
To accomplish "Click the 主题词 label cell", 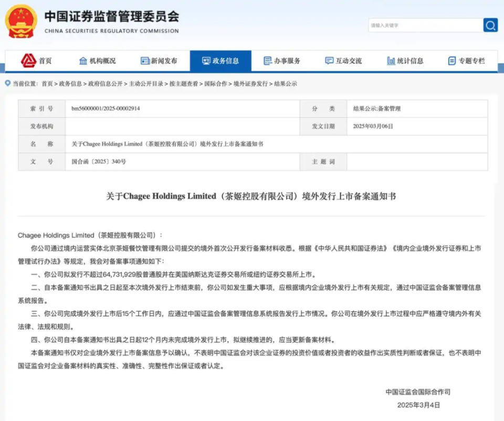I will [323, 162].
